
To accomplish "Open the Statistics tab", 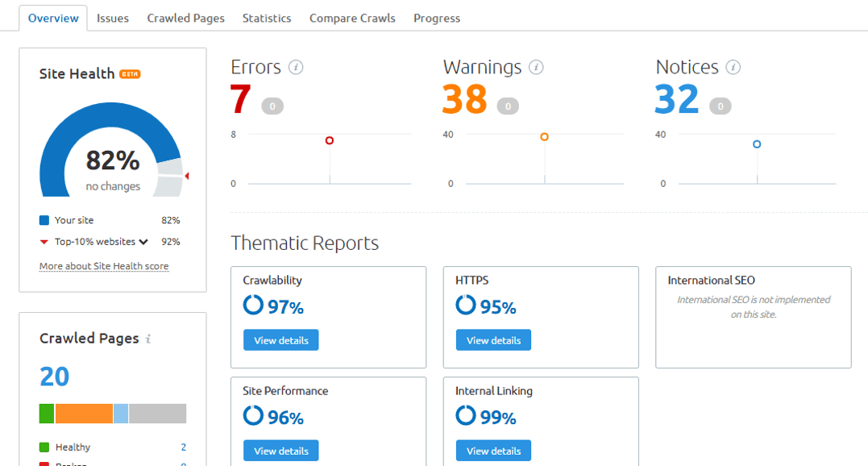I will pos(267,19).
